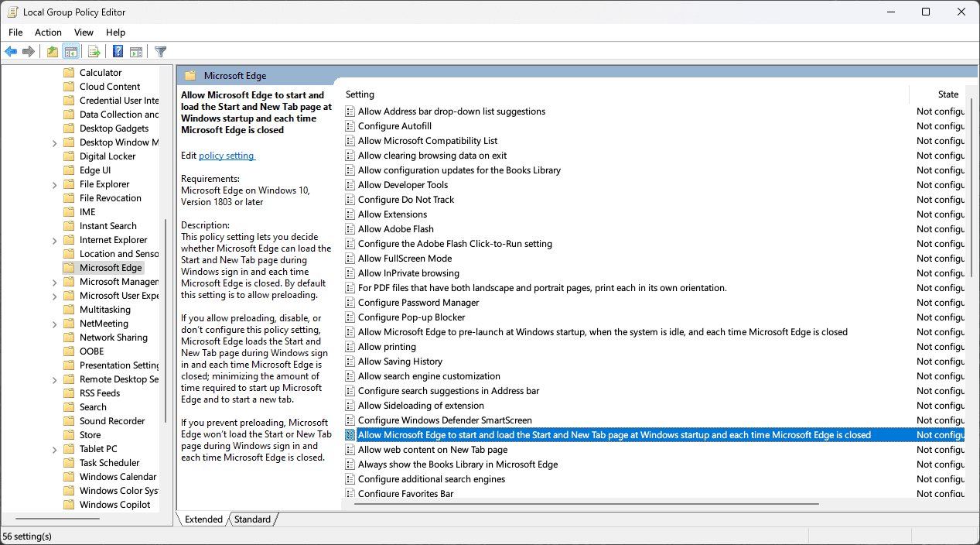Select 'Configure additional search engines' setting
This screenshot has width=980, height=545.
tap(432, 479)
